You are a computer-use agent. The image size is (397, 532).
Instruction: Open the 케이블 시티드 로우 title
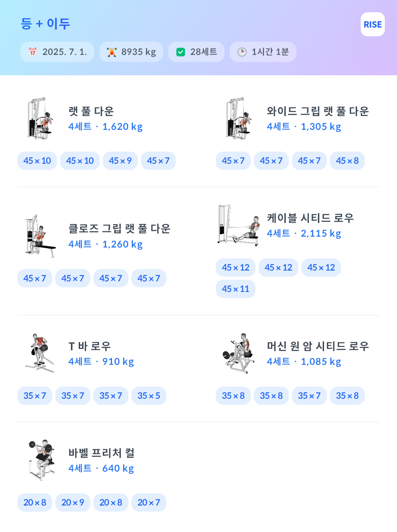pos(310,218)
